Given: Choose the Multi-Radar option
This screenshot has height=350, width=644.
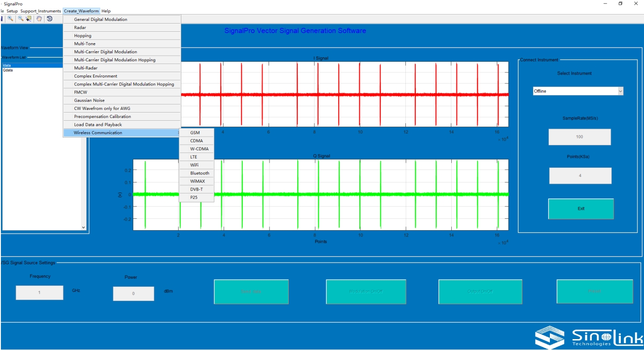Looking at the screenshot, I should click(122, 68).
